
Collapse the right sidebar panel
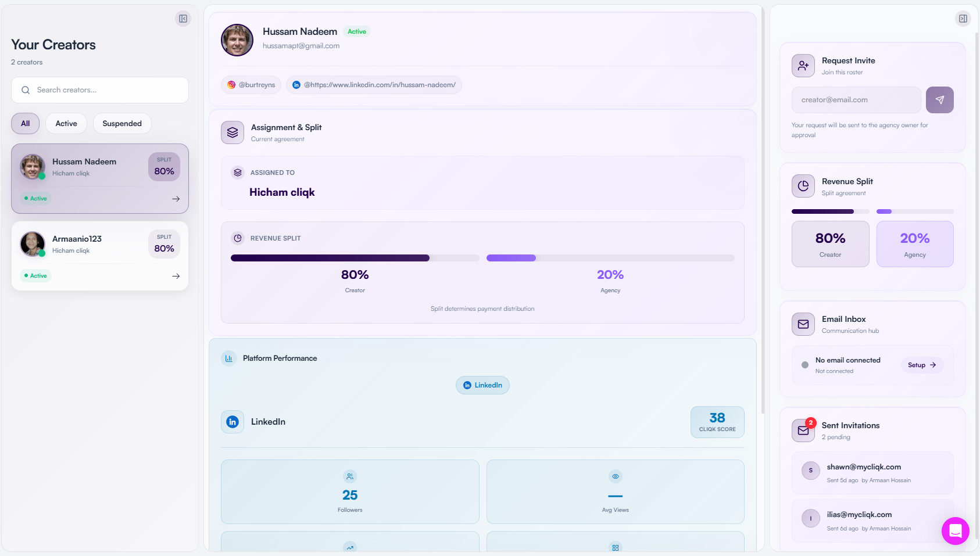point(963,18)
